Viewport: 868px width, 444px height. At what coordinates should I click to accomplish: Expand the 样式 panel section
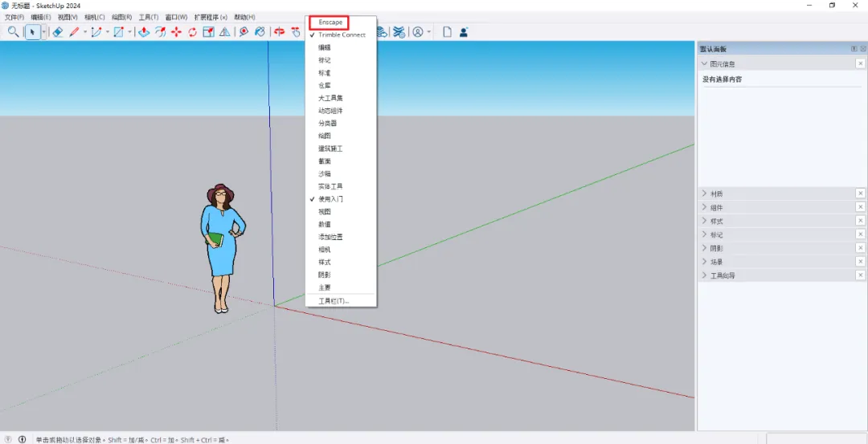[705, 221]
